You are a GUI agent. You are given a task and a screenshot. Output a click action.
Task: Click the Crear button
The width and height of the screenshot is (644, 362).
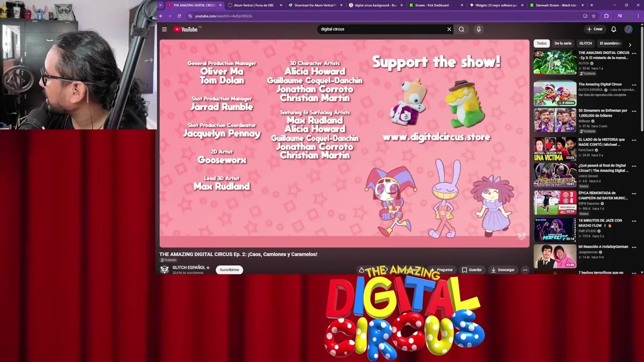(x=595, y=29)
